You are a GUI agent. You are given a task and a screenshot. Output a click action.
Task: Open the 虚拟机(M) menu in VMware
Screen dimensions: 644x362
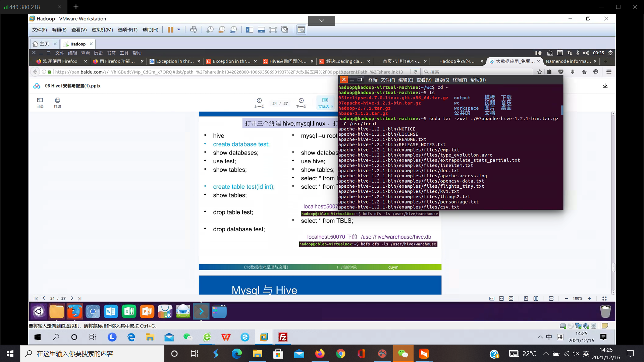point(102,30)
